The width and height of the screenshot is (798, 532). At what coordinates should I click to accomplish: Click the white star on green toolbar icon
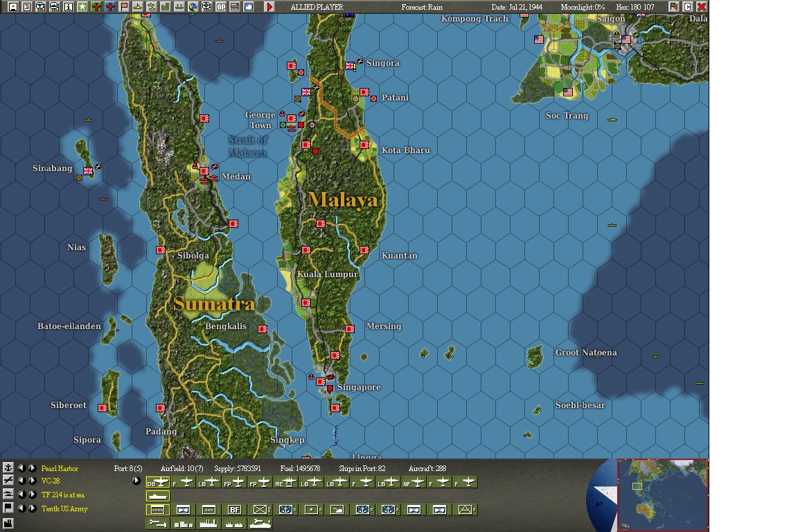[x=82, y=7]
